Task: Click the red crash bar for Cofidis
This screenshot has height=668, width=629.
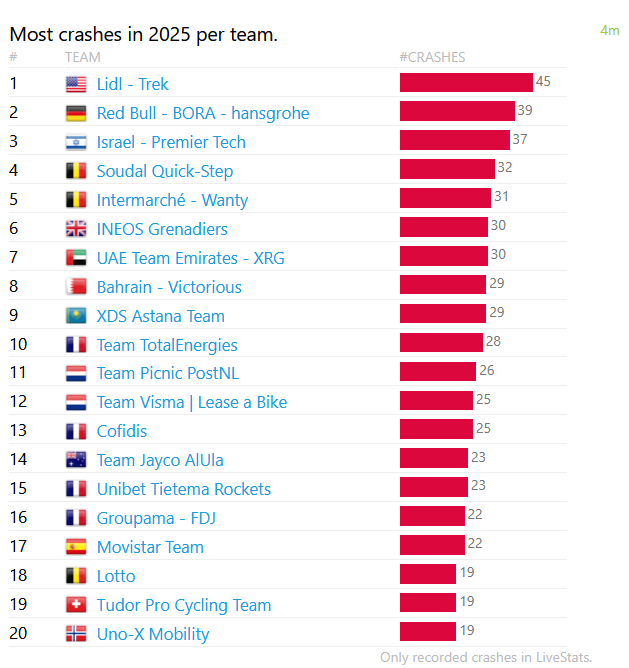Action: (x=436, y=430)
